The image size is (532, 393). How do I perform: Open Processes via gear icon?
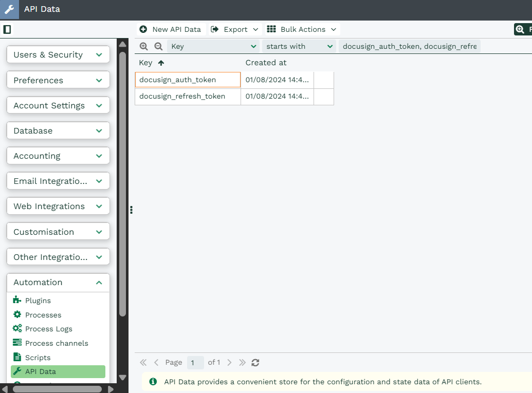tap(17, 314)
